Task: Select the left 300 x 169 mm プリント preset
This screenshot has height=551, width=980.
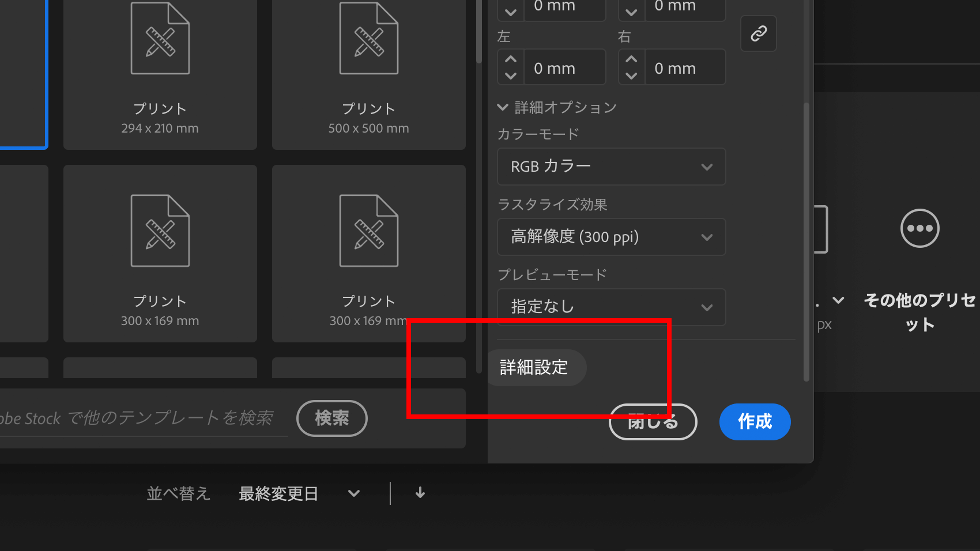Action: pos(160,254)
